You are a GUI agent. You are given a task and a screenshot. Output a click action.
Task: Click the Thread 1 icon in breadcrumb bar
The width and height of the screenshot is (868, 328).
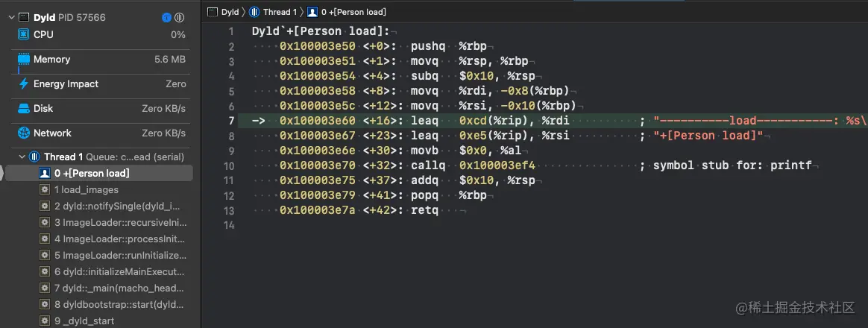[x=254, y=12]
